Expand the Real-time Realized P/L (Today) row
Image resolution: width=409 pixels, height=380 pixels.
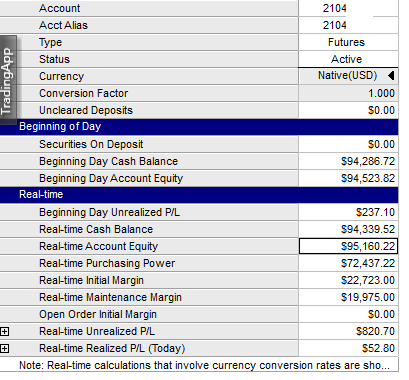tap(5, 348)
